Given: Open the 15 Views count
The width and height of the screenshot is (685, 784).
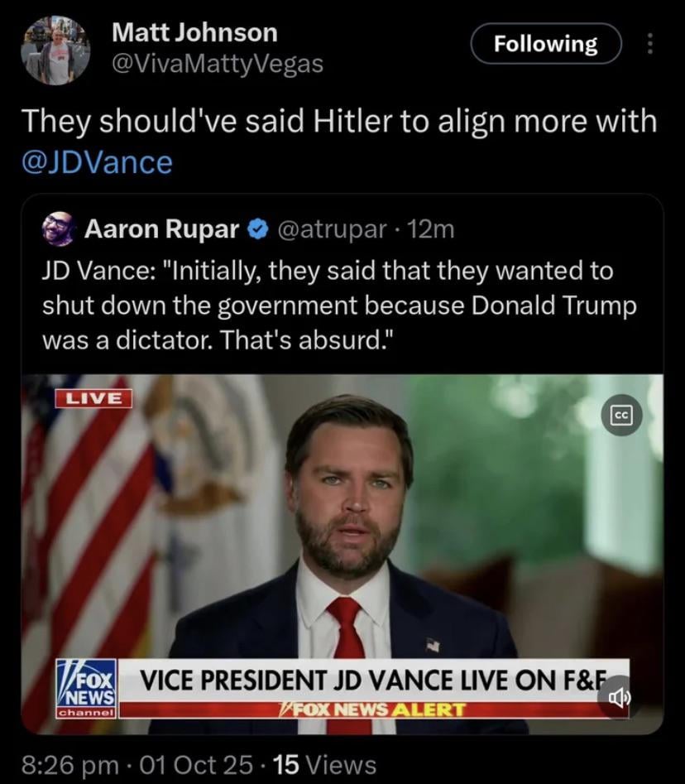Looking at the screenshot, I should [x=325, y=764].
